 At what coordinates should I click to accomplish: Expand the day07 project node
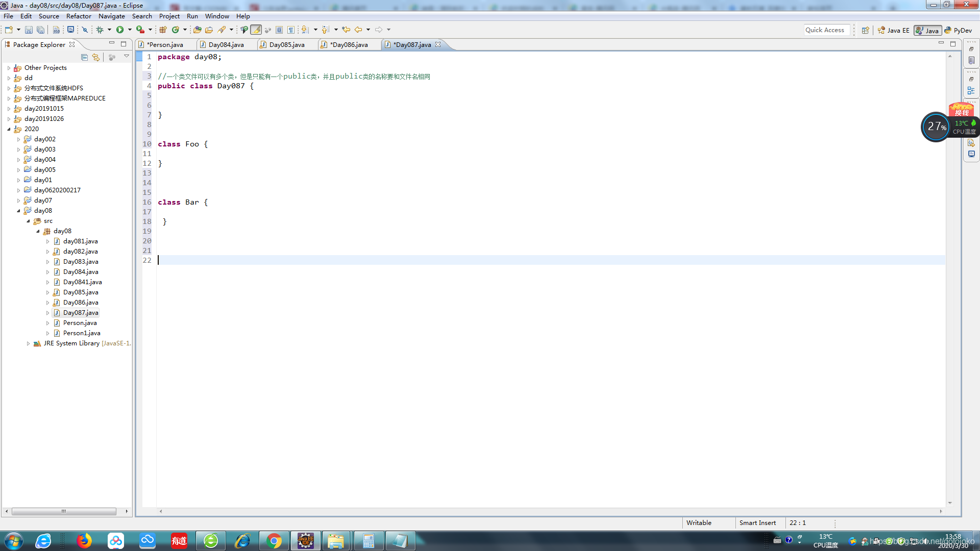point(19,201)
